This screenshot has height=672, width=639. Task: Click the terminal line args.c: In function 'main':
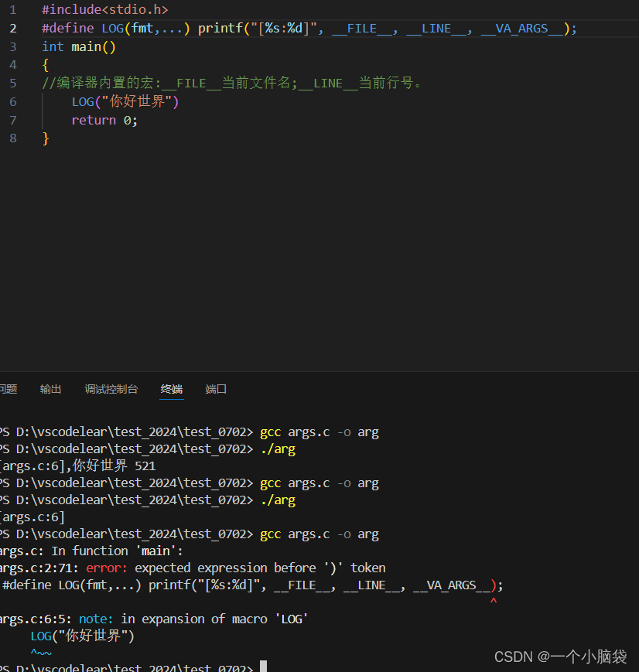click(x=91, y=551)
